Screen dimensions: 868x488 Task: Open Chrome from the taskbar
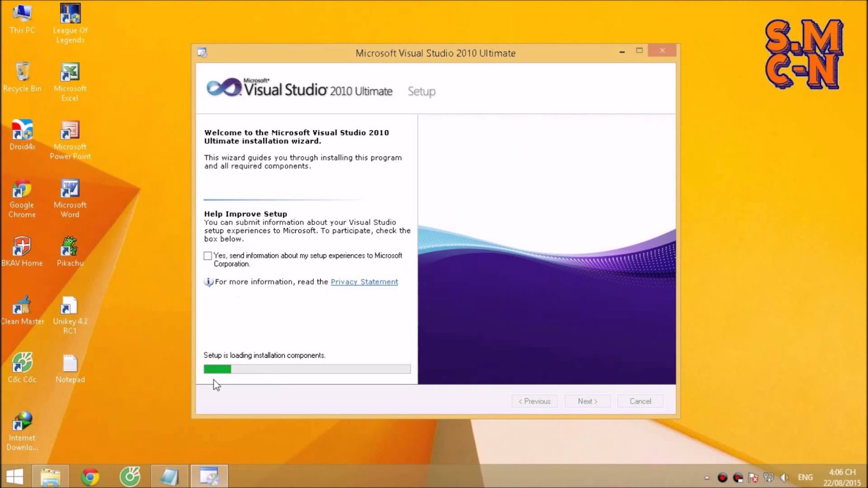[x=90, y=477]
